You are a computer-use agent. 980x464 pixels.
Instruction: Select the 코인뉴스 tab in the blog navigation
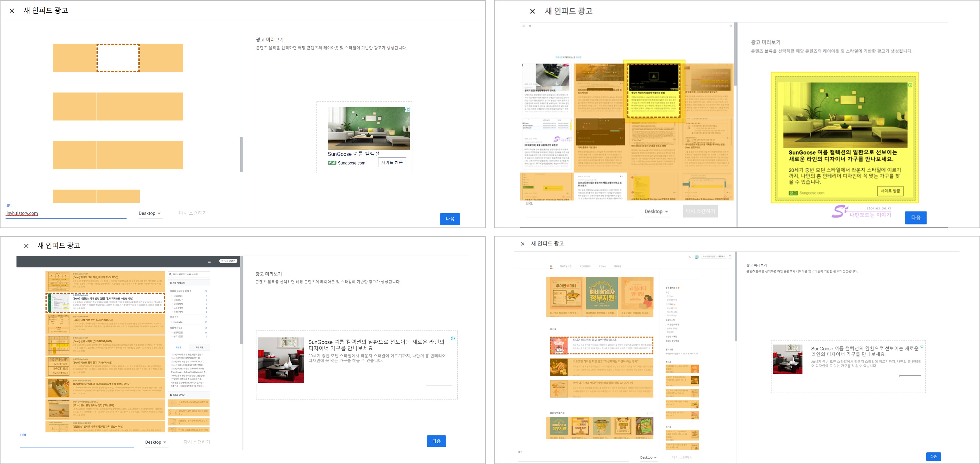(x=602, y=266)
